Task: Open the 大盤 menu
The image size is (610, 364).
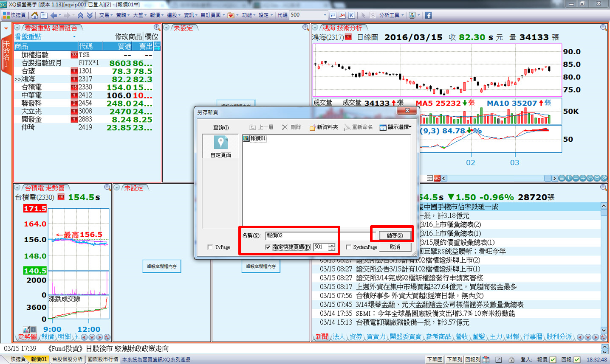Action: tap(140, 15)
